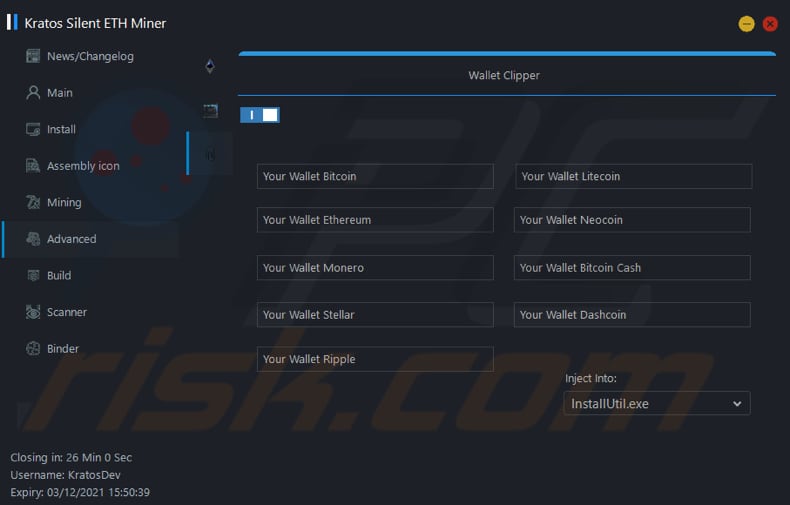Click the window sub-tab icon below Ethereum

pos(210,110)
